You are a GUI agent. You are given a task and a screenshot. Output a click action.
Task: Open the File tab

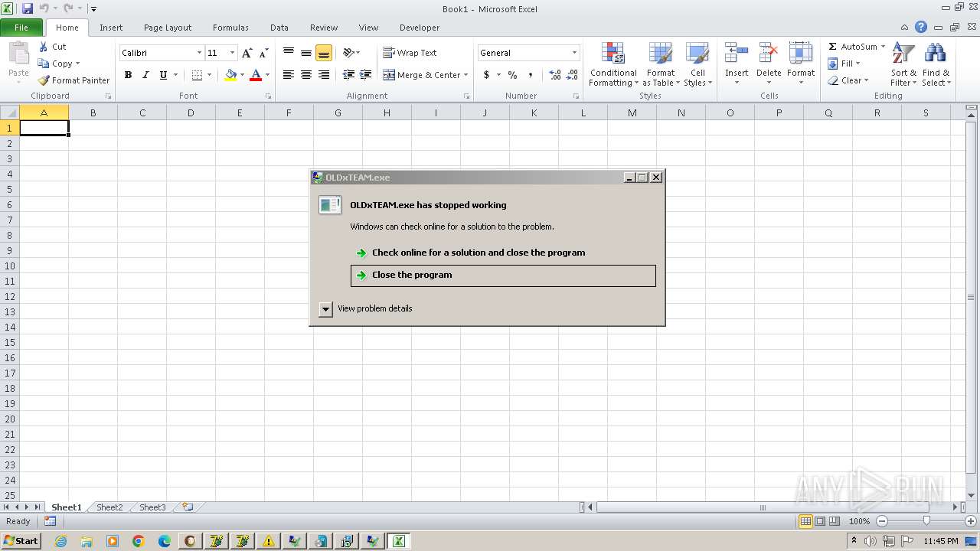(x=21, y=28)
